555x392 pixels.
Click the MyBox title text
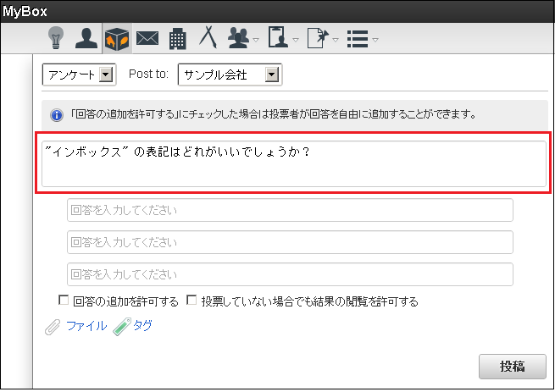pos(25,11)
